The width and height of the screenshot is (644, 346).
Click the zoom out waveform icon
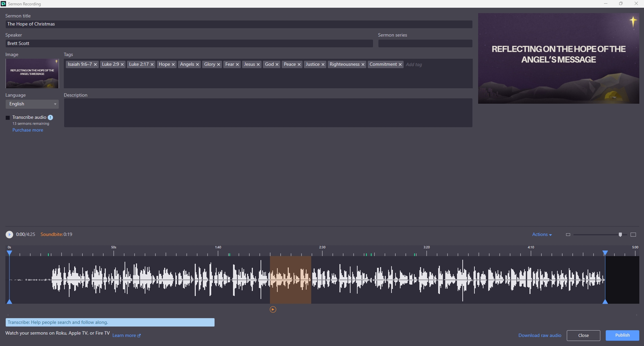coord(568,235)
